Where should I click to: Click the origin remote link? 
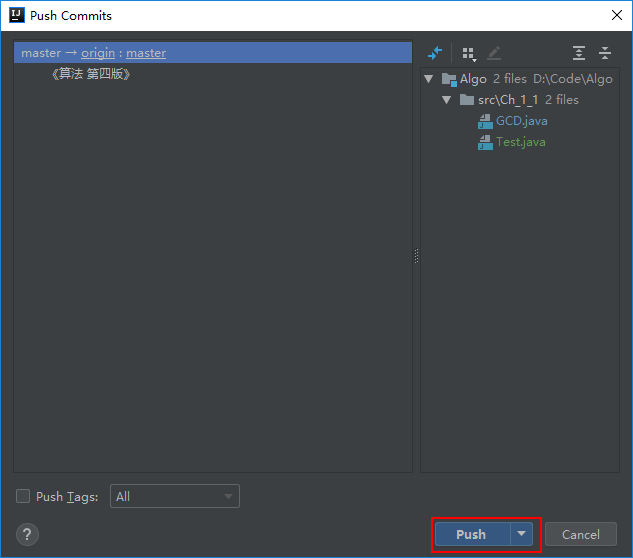click(98, 53)
